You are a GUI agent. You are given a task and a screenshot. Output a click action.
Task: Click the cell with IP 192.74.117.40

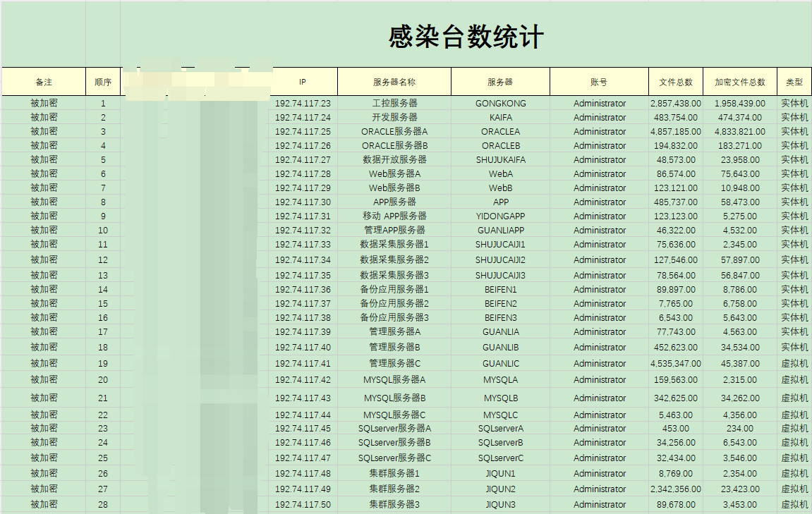point(303,347)
